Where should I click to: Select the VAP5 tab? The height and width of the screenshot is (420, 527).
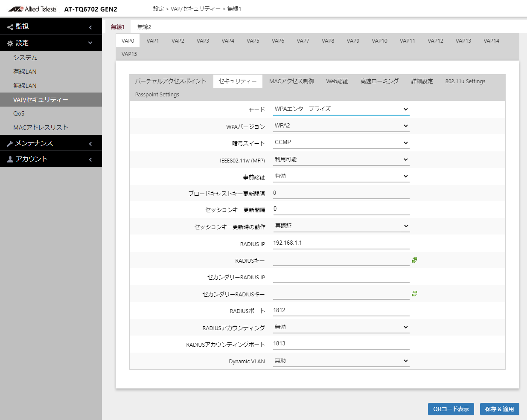tap(253, 41)
